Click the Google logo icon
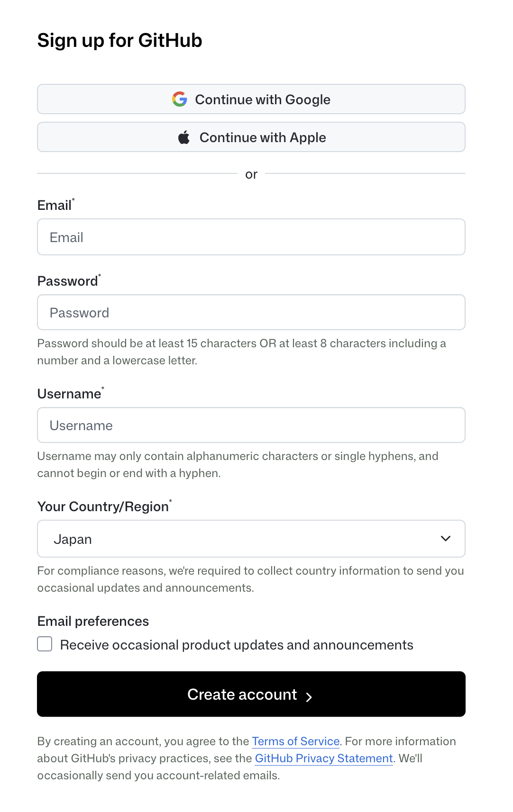 179,99
